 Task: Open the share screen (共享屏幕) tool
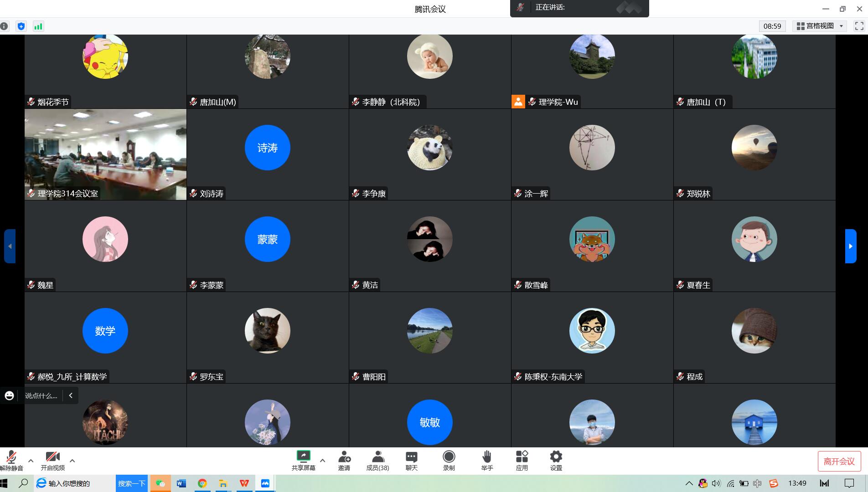pos(303,460)
